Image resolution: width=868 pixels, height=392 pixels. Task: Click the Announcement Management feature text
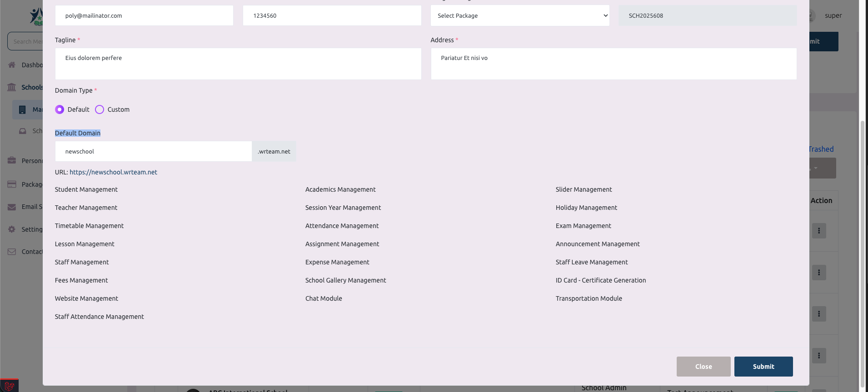point(598,244)
